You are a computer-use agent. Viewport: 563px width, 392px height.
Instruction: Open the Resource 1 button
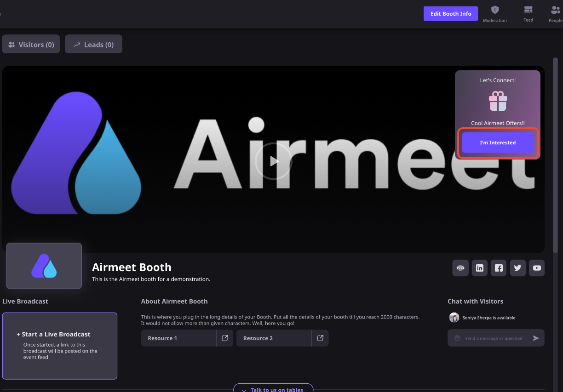point(178,338)
